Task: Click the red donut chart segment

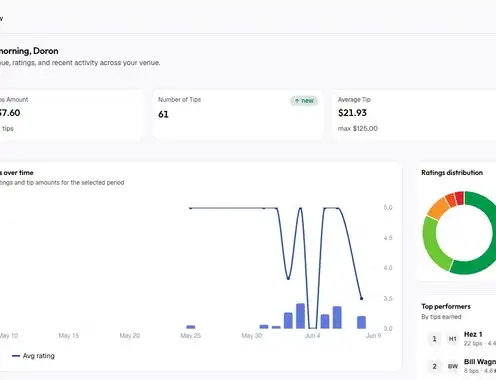Action: point(460,198)
